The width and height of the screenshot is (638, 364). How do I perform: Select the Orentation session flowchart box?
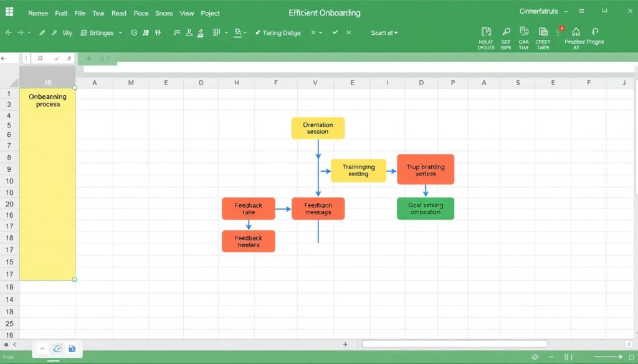click(318, 128)
